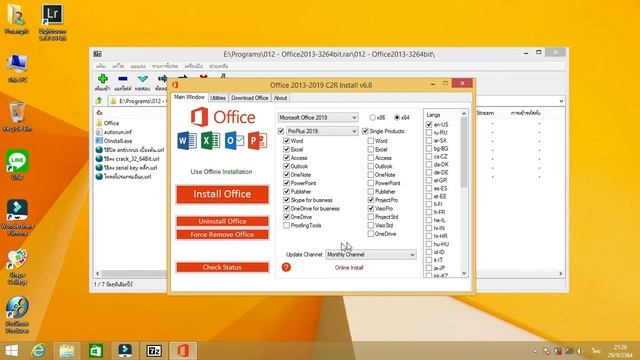
Task: Click Install Office button
Action: [x=222, y=194]
